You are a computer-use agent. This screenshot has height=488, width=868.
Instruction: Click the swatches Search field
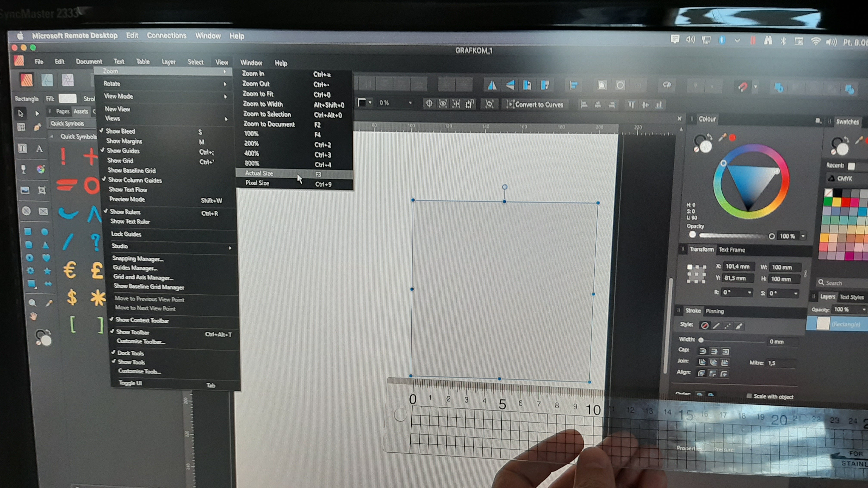pyautogui.click(x=842, y=283)
